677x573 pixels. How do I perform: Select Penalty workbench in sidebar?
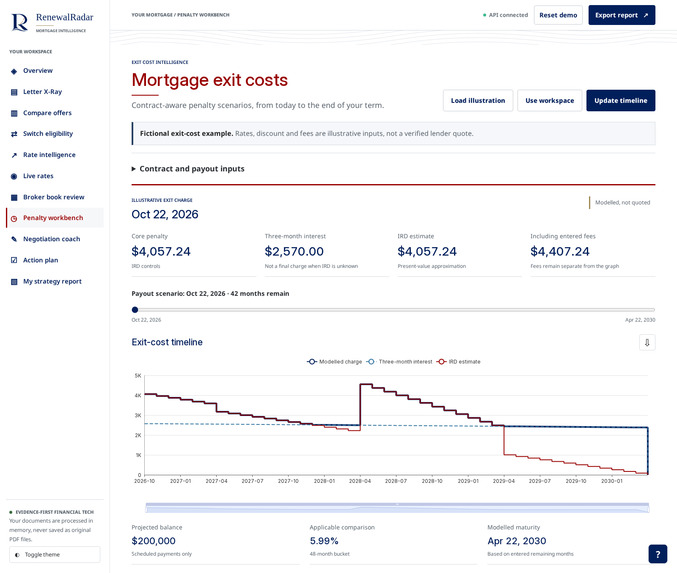point(55,218)
